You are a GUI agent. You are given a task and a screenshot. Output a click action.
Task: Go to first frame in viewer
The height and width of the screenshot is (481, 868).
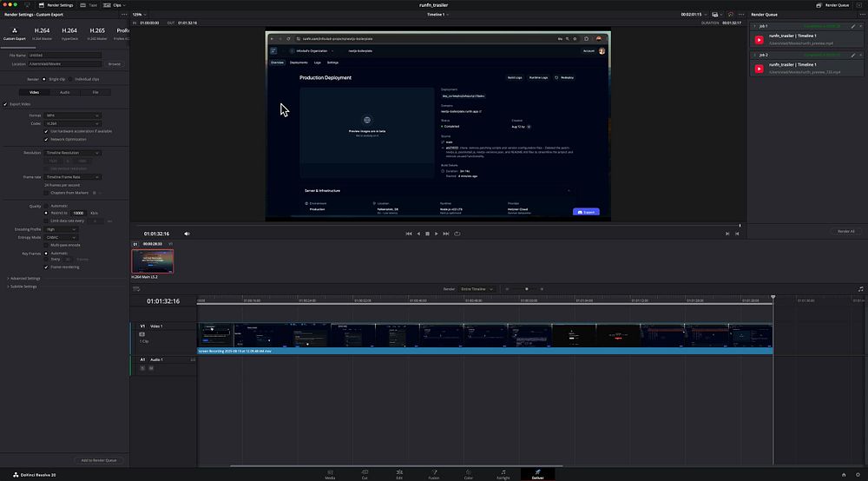(x=409, y=234)
